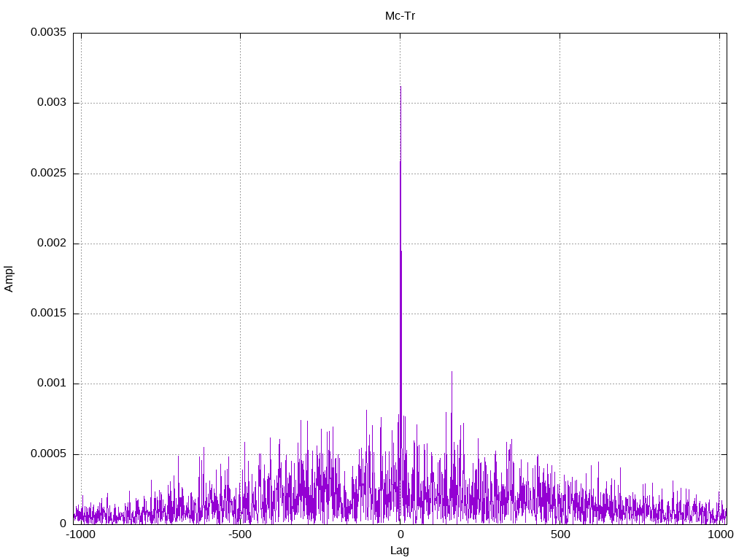Viewport: 747px width, 560px height.
Task: Click the y-axis label Ampl
Action: [x=9, y=279]
